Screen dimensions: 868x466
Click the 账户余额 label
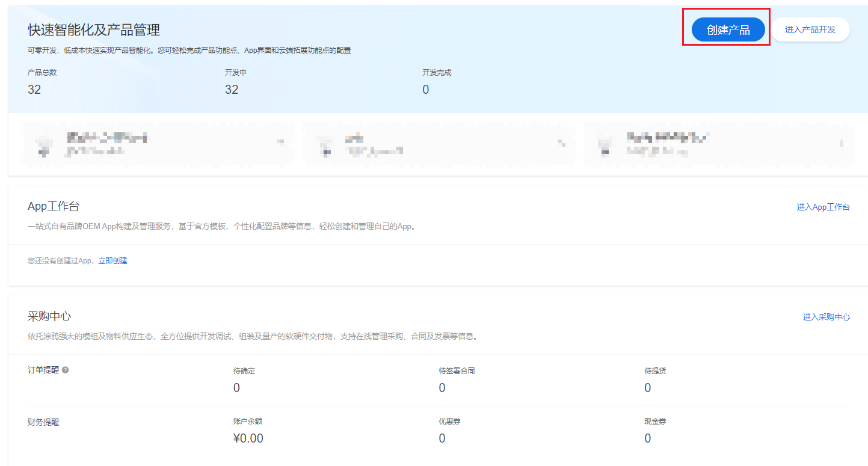tap(248, 422)
